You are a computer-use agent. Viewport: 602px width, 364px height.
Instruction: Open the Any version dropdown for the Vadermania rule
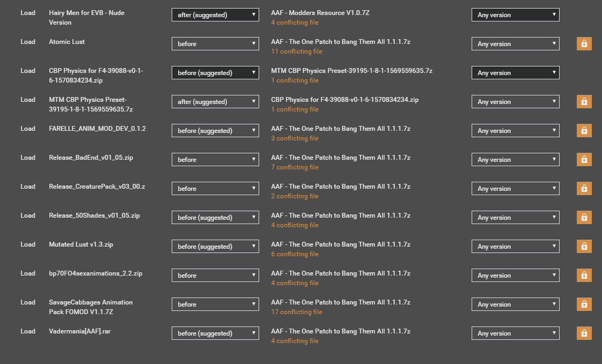pyautogui.click(x=515, y=333)
